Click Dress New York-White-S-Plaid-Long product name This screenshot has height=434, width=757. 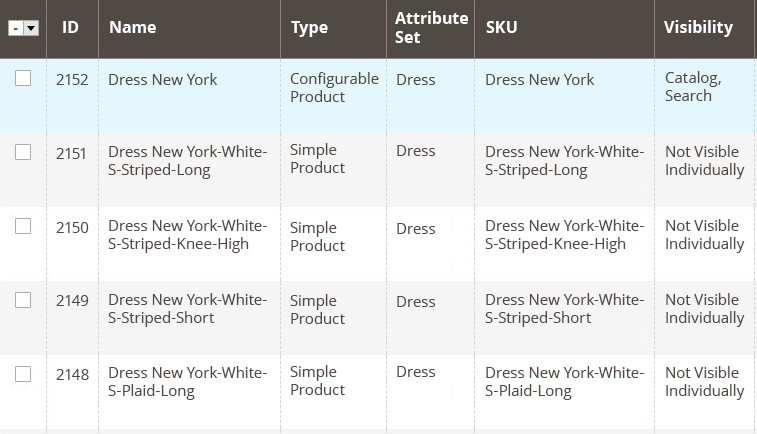pos(187,382)
